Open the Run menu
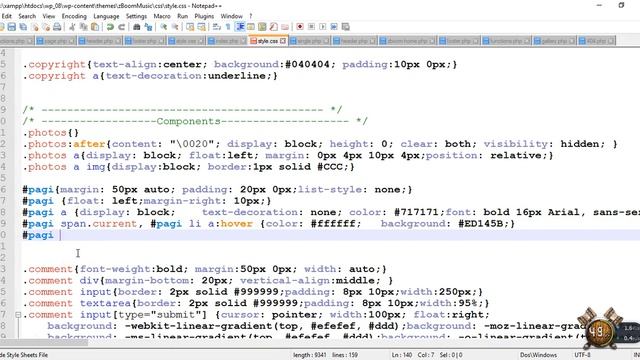 [182, 16]
